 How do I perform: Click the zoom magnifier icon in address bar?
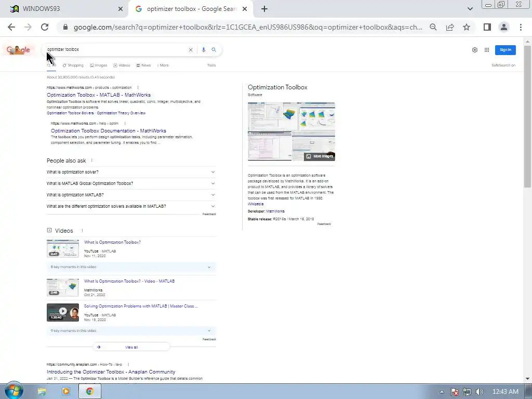point(433,27)
